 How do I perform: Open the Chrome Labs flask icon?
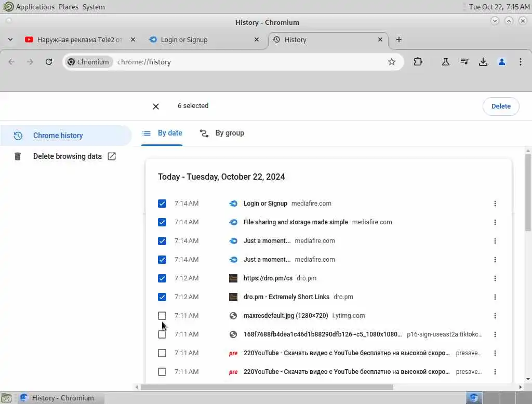click(x=445, y=62)
